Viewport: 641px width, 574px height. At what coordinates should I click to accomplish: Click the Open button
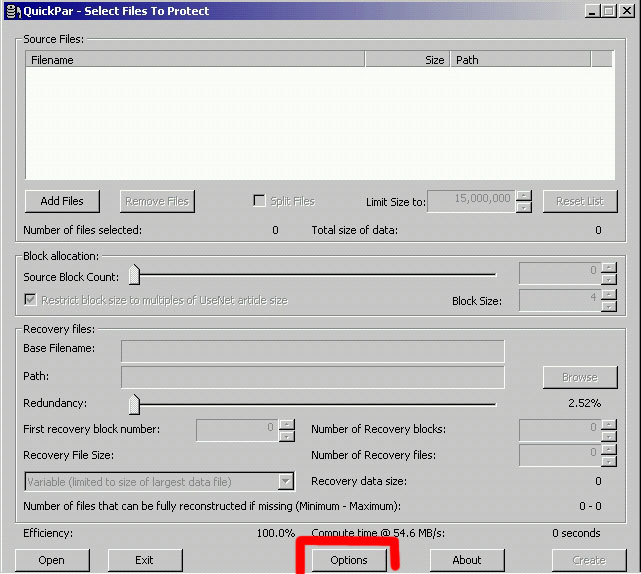tap(52, 560)
